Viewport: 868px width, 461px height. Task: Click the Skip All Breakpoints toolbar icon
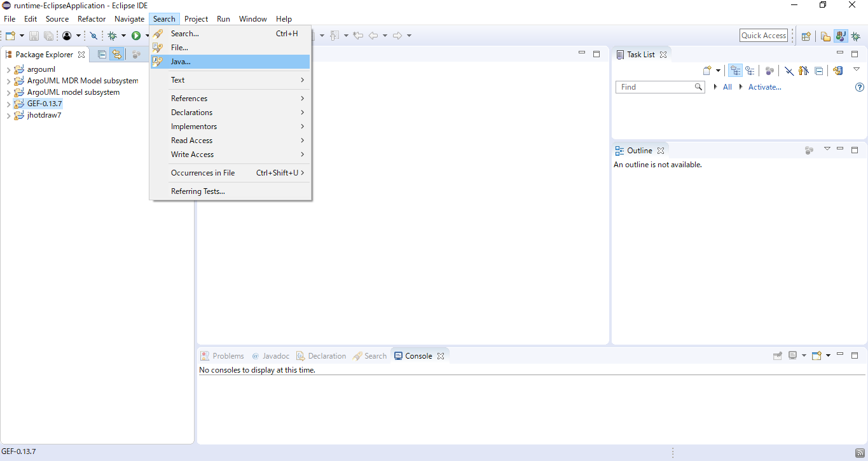pos(94,36)
